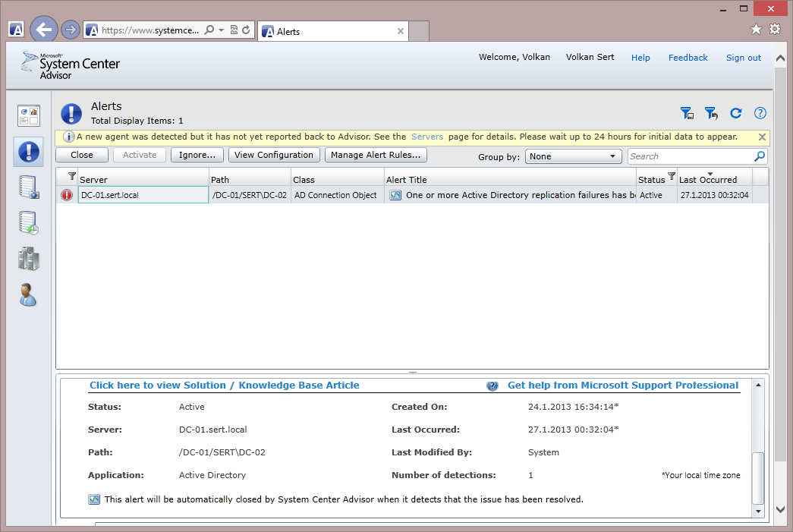
Task: Click the magnifier icon in Search box
Action: [760, 156]
